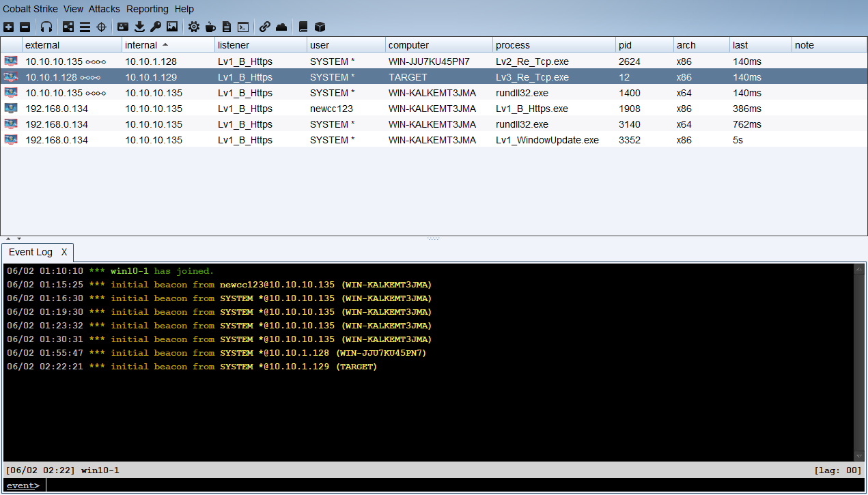Select pid 1400 cell
Image resolution: width=868 pixels, height=495 pixels.
(645, 93)
